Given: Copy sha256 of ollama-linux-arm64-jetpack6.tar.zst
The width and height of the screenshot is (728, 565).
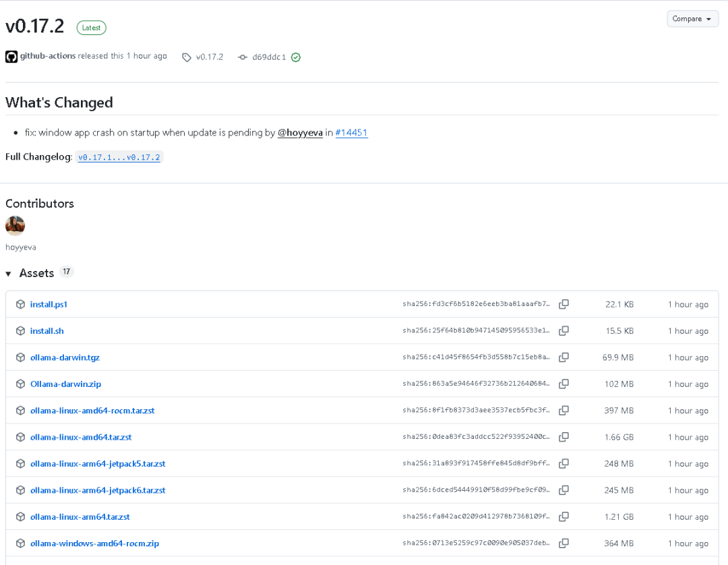Looking at the screenshot, I should point(564,489).
